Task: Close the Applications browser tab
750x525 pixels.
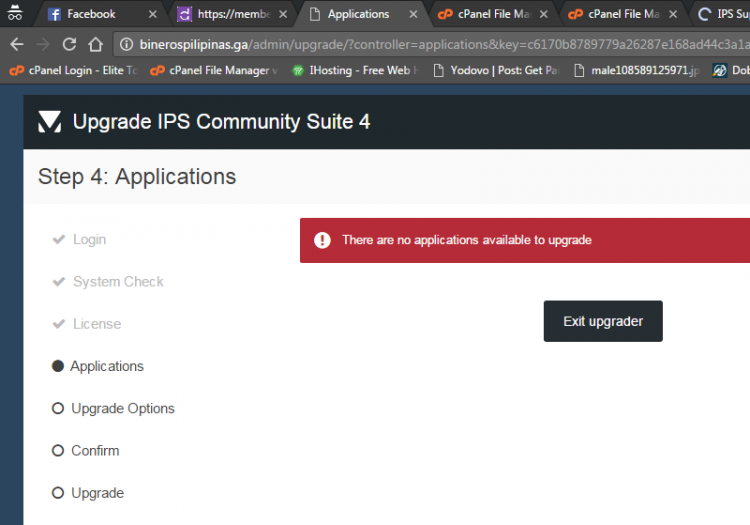Action: pyautogui.click(x=413, y=14)
